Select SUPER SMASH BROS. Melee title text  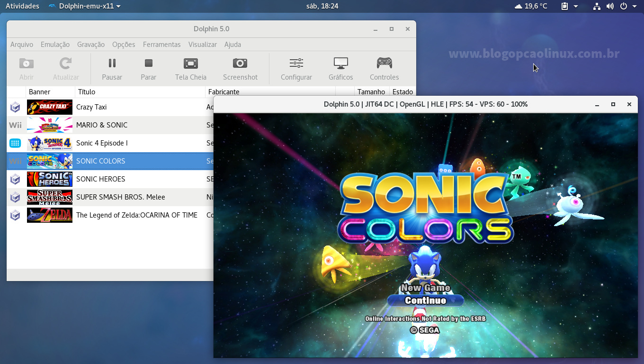coord(121,197)
